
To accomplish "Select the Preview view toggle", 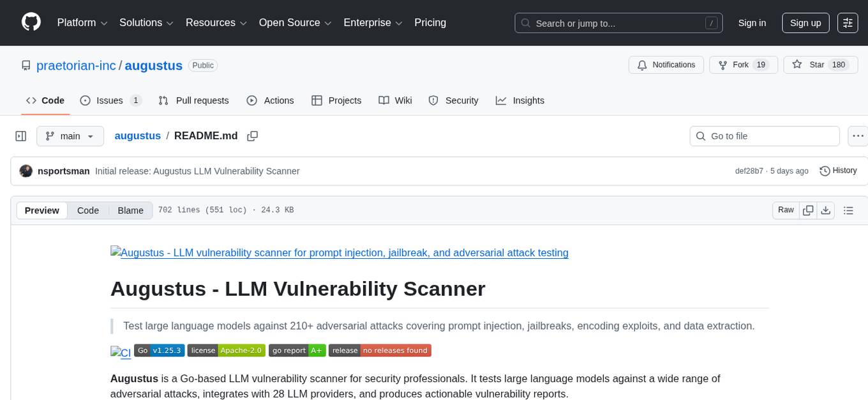I will pos(42,210).
